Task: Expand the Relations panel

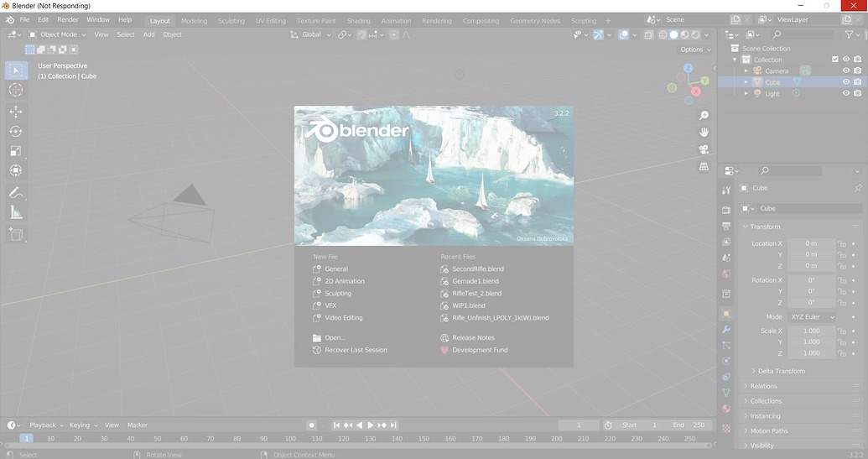Action: tap(763, 386)
